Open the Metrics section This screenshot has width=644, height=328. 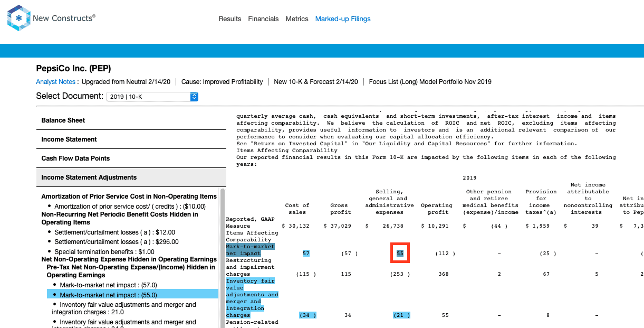[x=297, y=19]
